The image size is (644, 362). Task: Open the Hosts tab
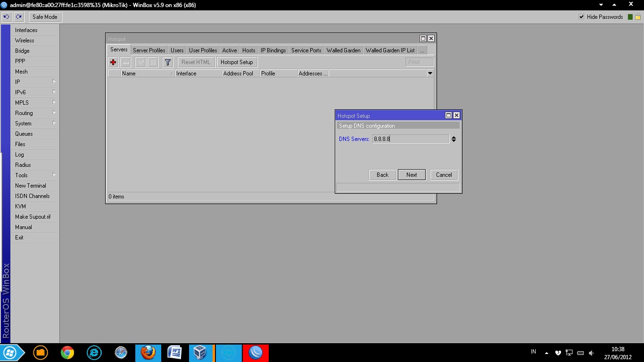point(249,50)
